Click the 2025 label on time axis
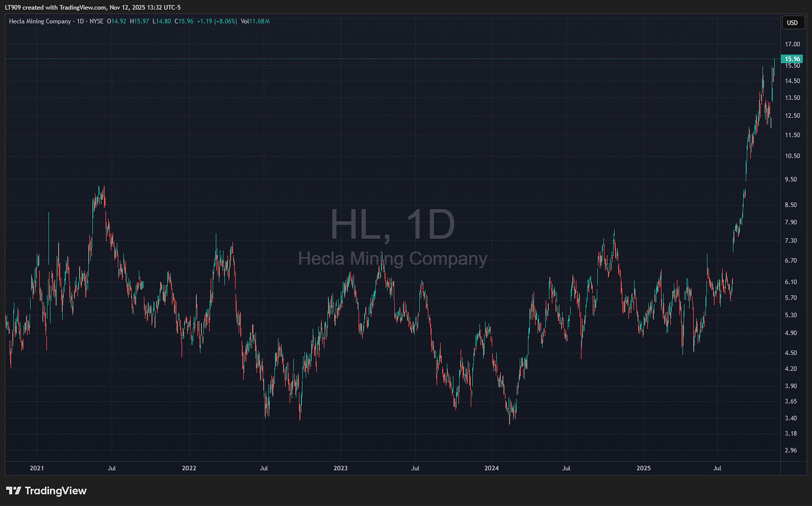The image size is (812, 506). [644, 468]
